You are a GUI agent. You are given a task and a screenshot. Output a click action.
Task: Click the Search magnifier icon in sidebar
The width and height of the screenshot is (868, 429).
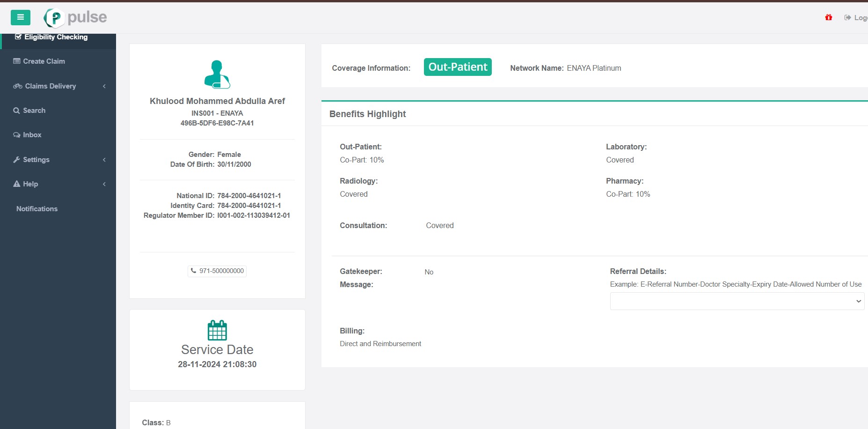pyautogui.click(x=16, y=111)
